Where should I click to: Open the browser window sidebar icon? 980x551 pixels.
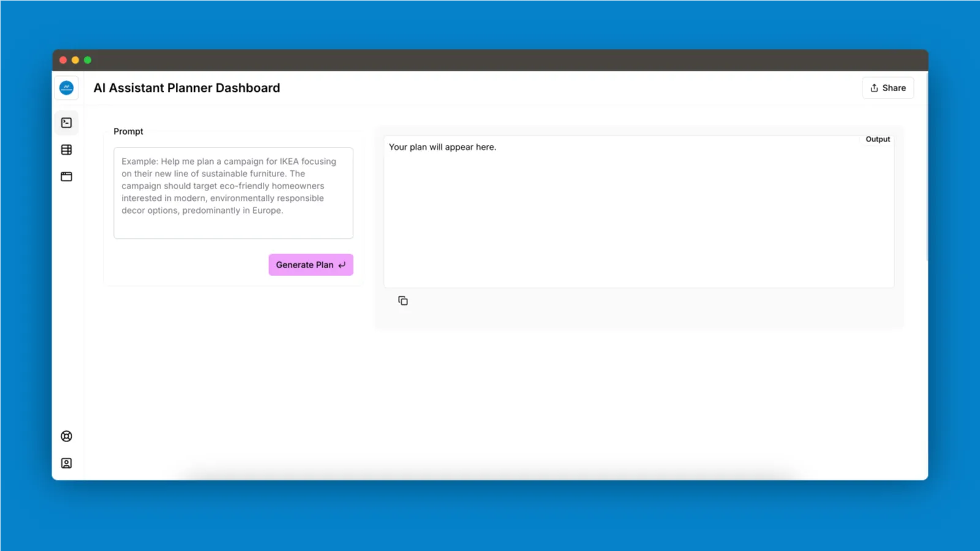(x=67, y=177)
